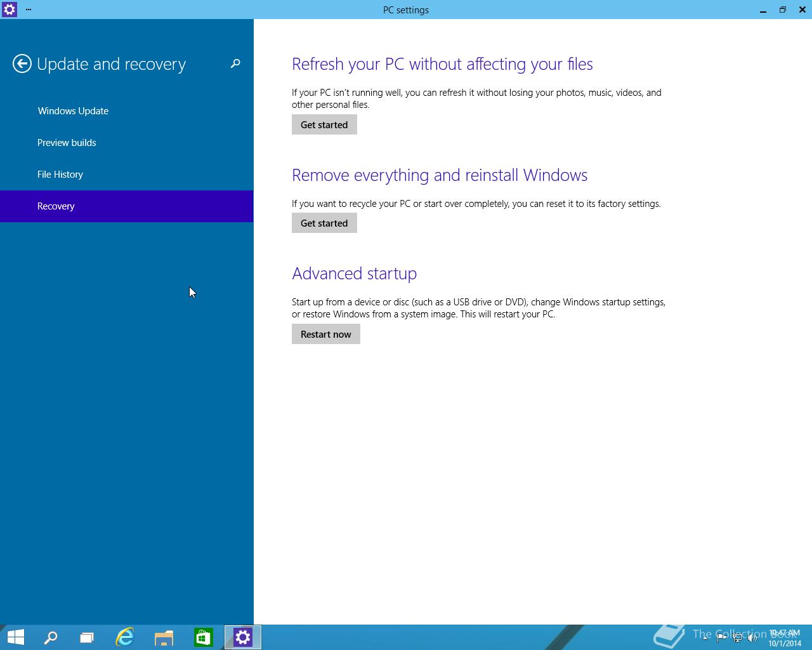Click Get started under Remove everything
This screenshot has height=650, width=812.
pos(324,223)
